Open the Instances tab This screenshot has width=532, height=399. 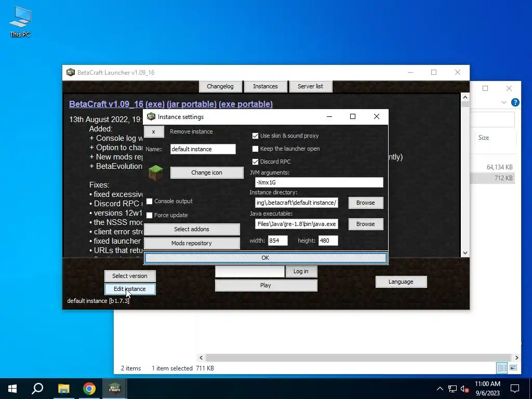[x=265, y=86]
